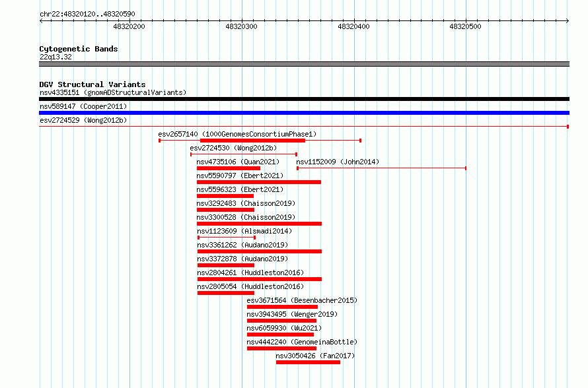Viewport: 588px width, 388px height.
Task: Click the gray 22q13.32 cytogenetic band bar
Action: point(304,64)
